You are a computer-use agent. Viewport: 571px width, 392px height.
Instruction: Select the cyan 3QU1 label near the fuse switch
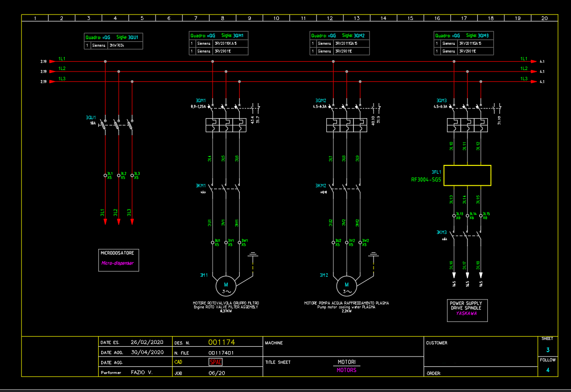[90, 118]
